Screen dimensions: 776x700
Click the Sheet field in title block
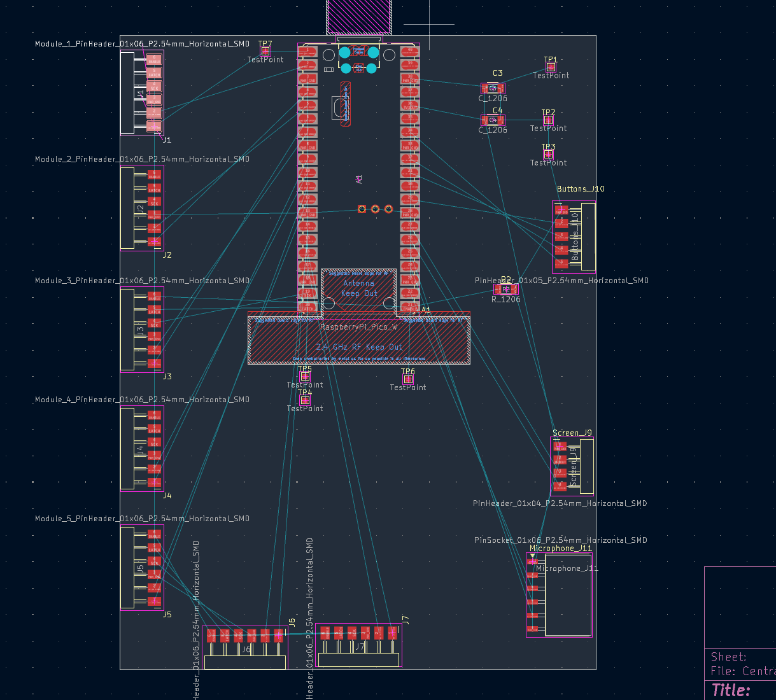pyautogui.click(x=729, y=657)
